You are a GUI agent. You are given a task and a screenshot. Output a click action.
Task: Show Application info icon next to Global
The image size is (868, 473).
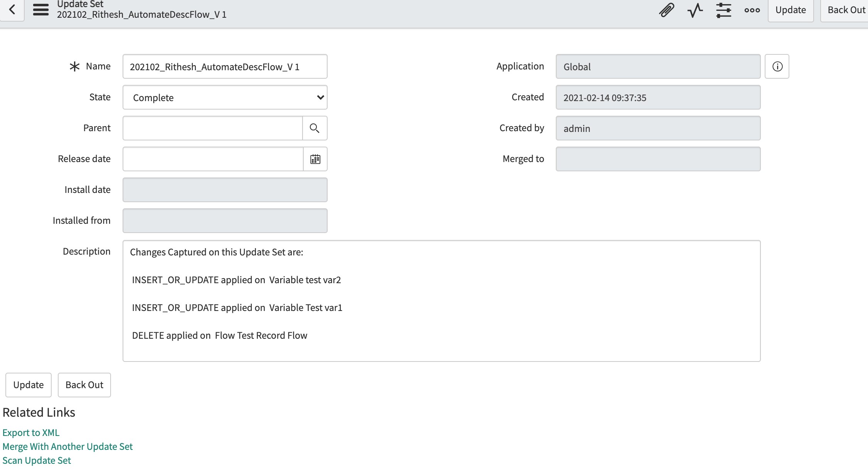click(777, 66)
